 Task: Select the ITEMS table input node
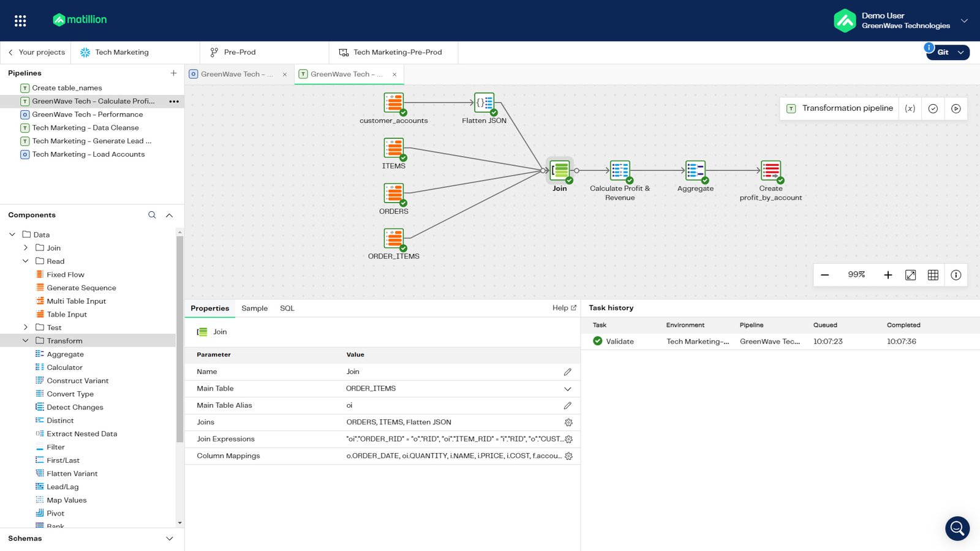click(x=394, y=148)
